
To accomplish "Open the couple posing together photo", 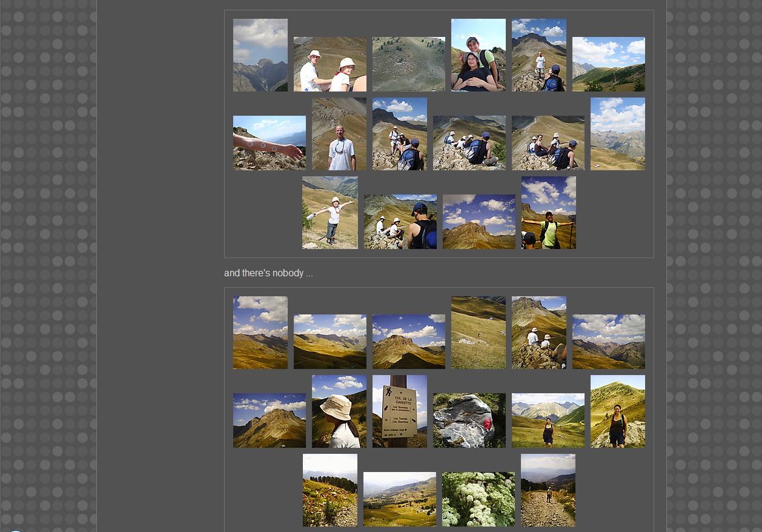I will [x=478, y=55].
